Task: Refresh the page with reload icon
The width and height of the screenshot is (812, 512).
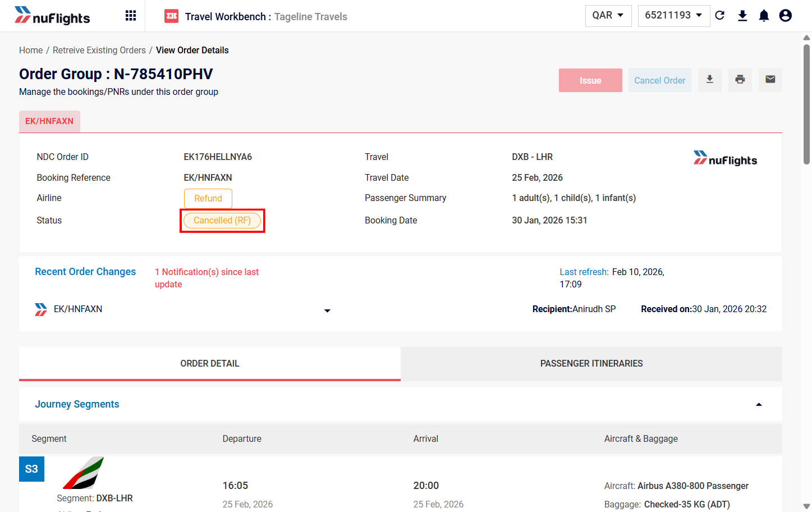Action: point(720,16)
